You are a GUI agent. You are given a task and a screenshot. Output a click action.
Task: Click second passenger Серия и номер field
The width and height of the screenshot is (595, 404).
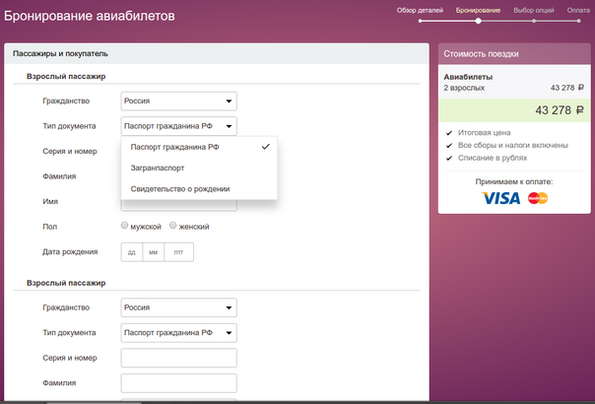coord(179,358)
